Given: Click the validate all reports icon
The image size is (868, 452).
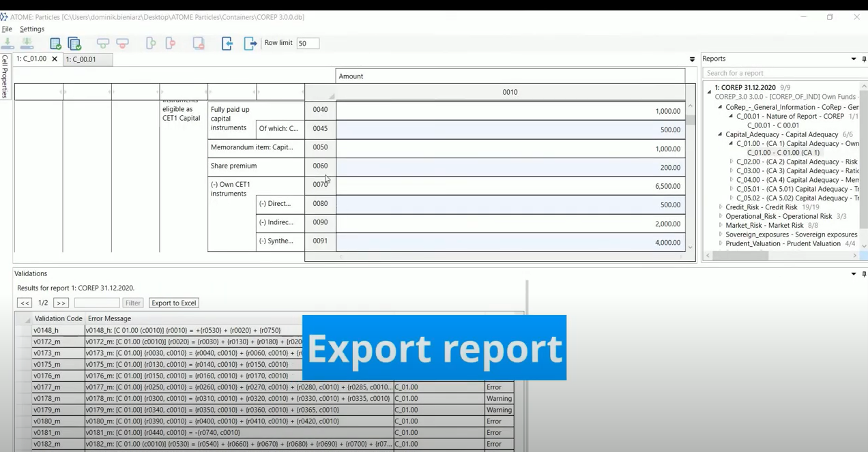Looking at the screenshot, I should [x=74, y=44].
